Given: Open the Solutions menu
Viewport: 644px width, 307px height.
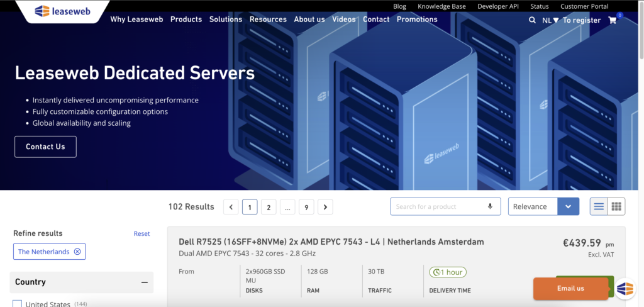Looking at the screenshot, I should click(226, 20).
